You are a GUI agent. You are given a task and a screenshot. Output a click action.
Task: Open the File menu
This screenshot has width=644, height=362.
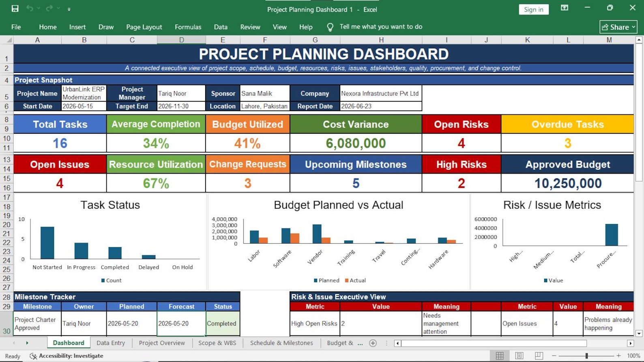pos(16,27)
